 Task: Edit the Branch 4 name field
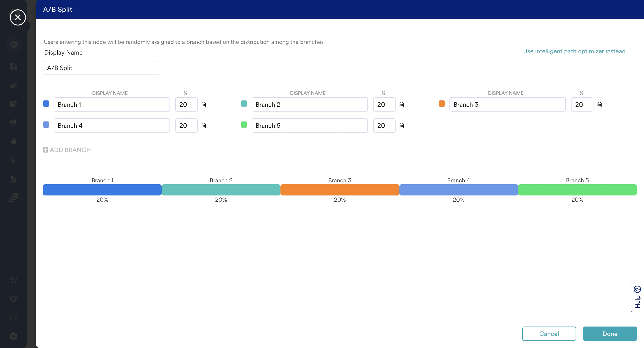112,125
